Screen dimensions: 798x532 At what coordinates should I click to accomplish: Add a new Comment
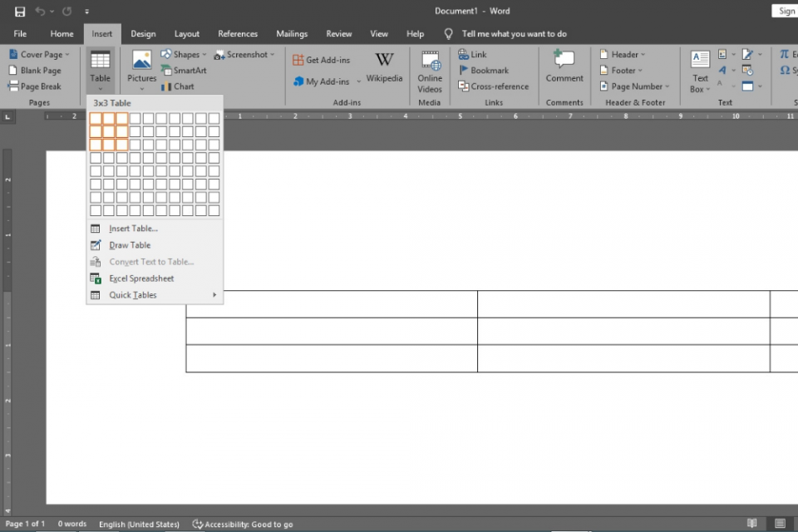click(x=564, y=66)
